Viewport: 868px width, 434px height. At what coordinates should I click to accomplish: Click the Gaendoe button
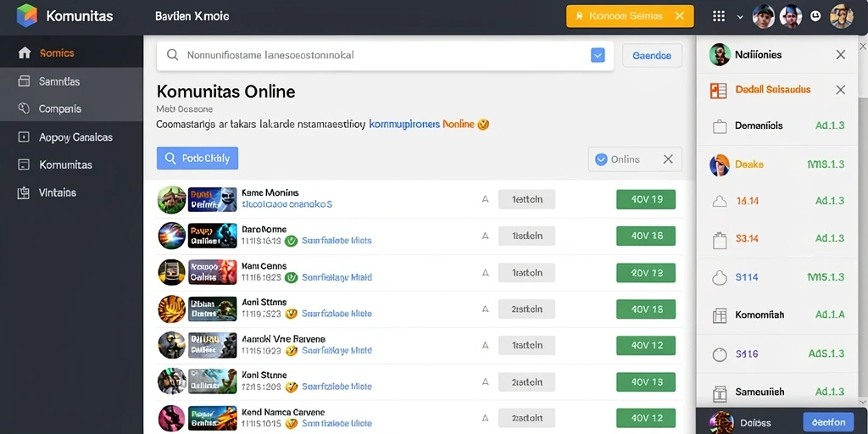point(652,55)
